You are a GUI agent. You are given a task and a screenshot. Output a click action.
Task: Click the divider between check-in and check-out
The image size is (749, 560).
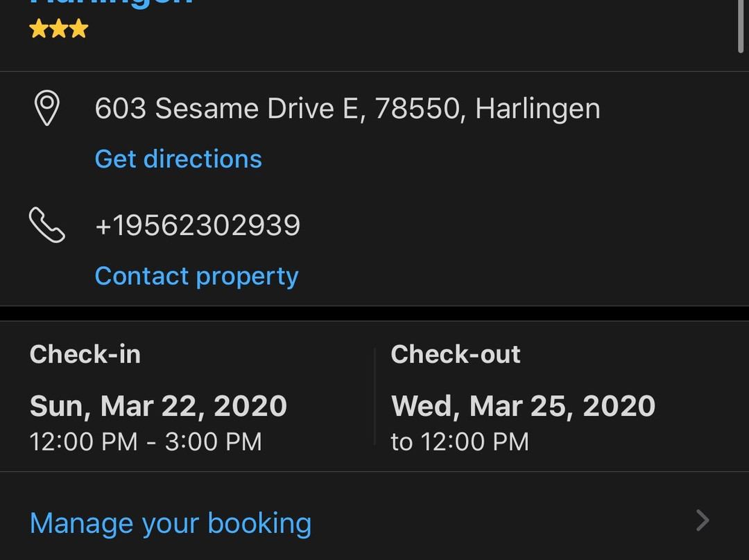coord(374,396)
